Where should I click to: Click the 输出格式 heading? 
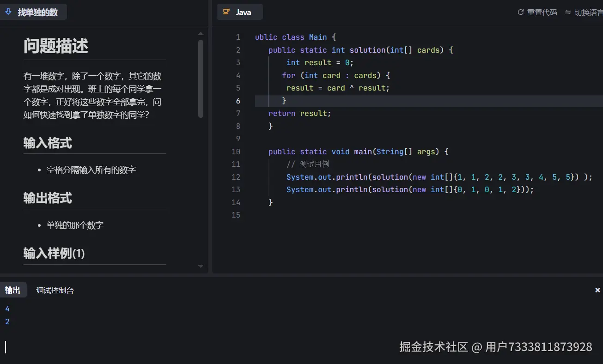[x=48, y=198]
